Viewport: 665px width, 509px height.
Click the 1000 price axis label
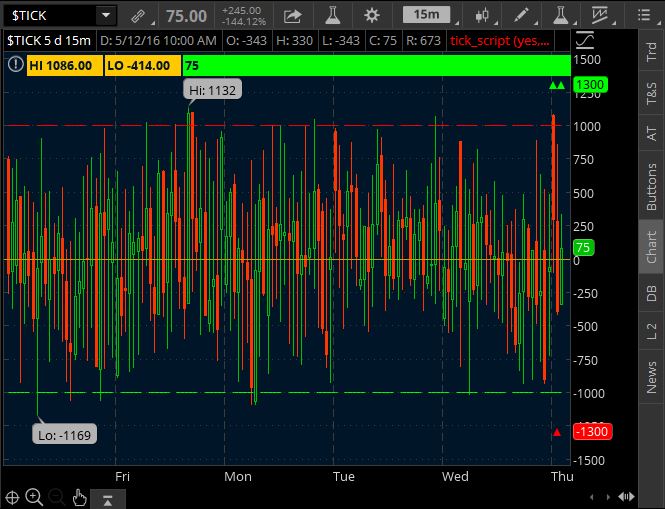pos(587,126)
